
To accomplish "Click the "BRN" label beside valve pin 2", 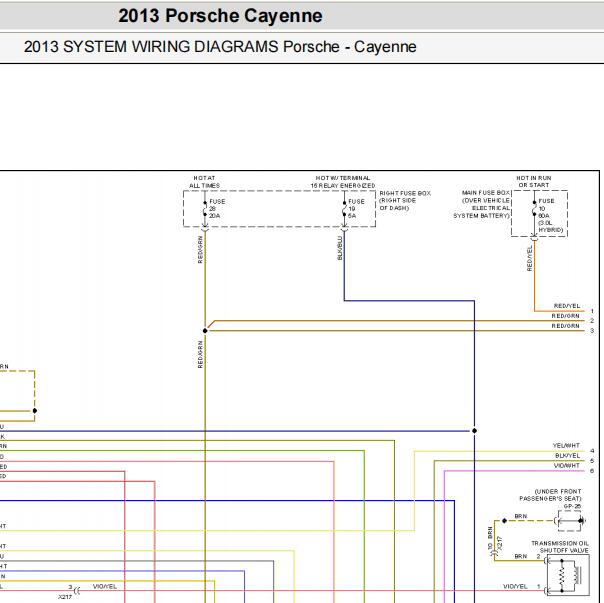I will tap(520, 556).
